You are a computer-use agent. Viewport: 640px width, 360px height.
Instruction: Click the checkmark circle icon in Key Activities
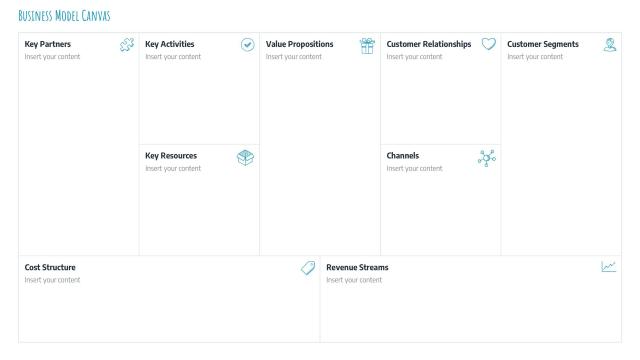point(247,44)
